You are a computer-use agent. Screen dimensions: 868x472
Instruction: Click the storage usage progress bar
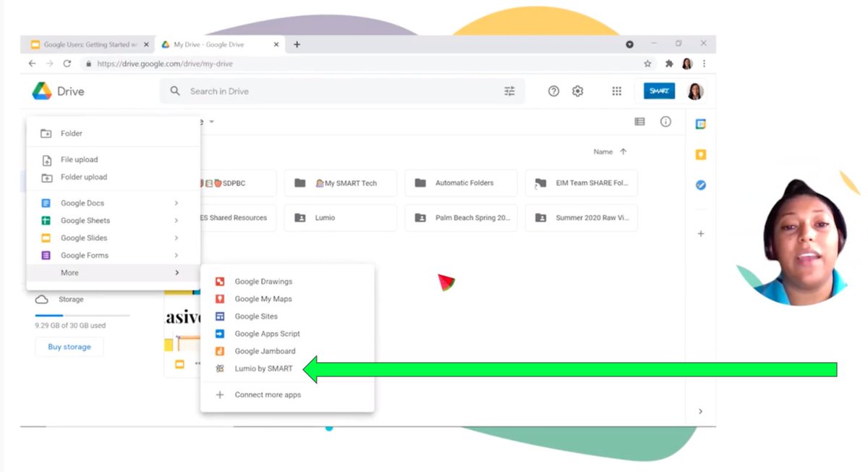coord(82,316)
